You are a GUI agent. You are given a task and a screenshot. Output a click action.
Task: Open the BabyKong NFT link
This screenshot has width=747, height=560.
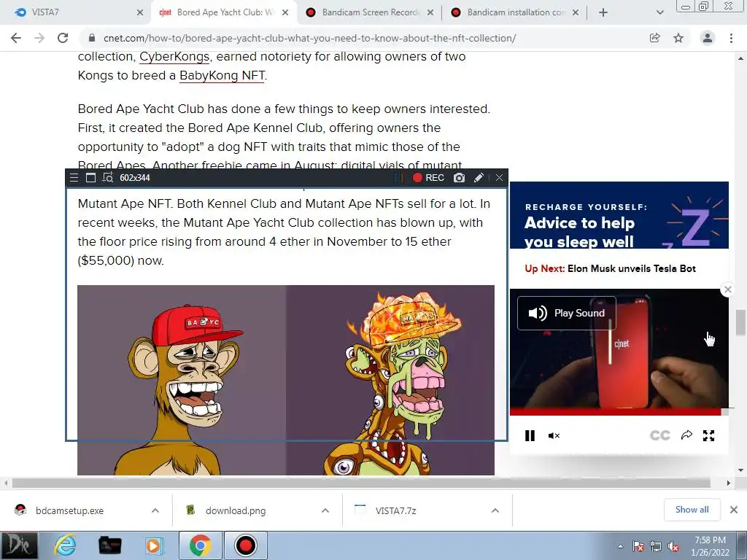point(222,76)
